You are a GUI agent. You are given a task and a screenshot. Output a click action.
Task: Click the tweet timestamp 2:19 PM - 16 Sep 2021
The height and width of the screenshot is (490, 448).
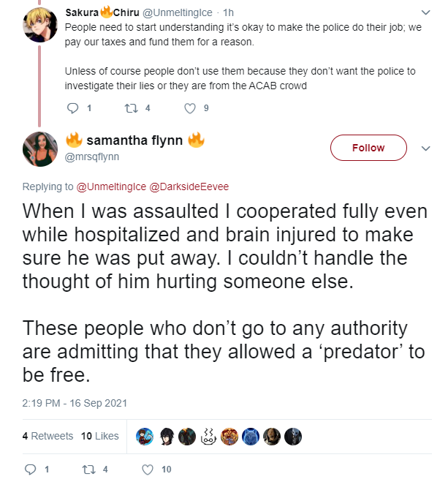pos(75,403)
